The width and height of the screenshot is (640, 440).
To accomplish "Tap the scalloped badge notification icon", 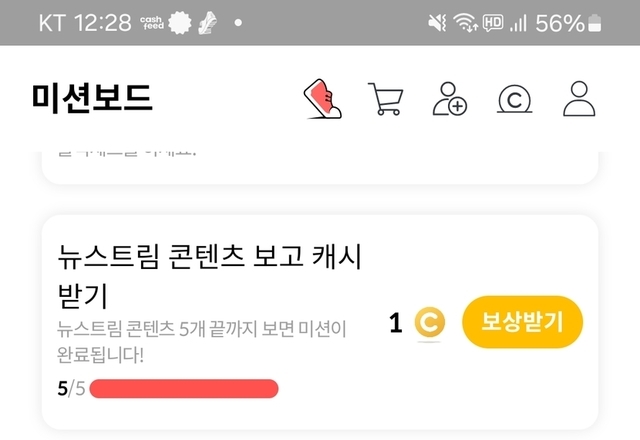I will coord(181,22).
